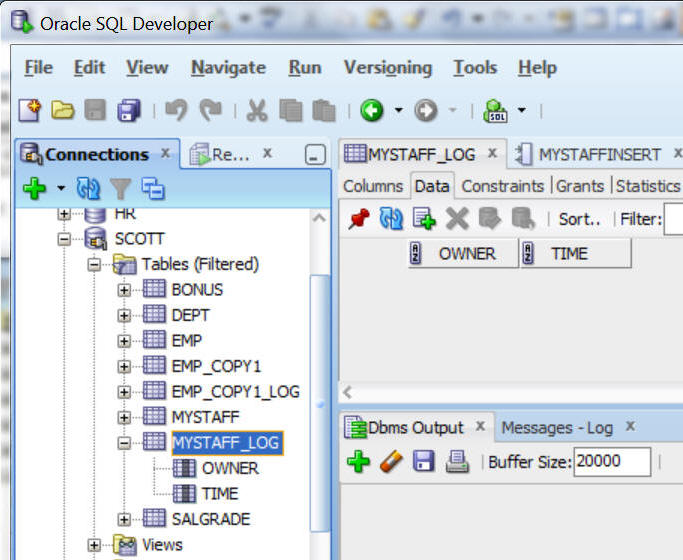Switch to the MYSTAFFINSERT editor tab
The width and height of the screenshot is (683, 560).
click(x=599, y=155)
